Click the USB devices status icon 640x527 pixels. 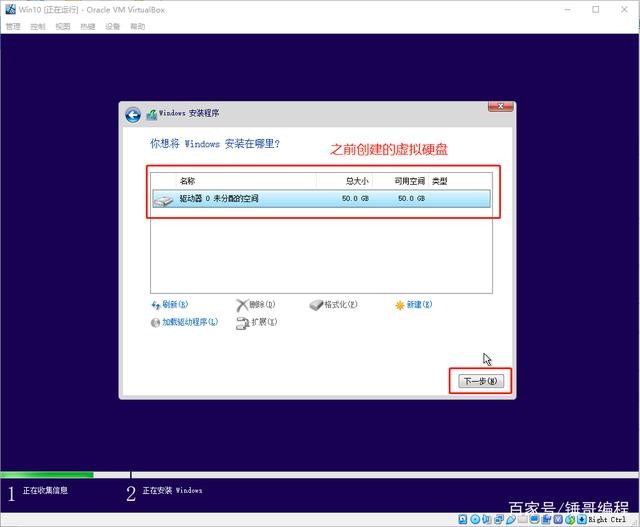511,519
